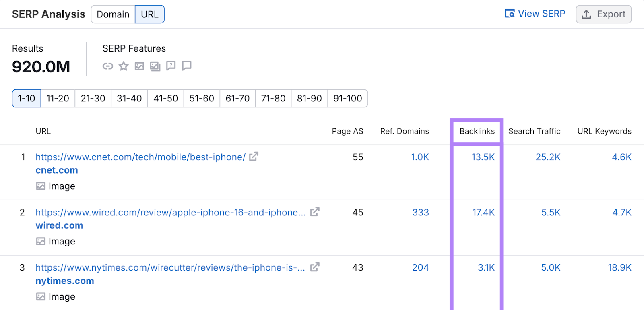Click the Image icon under nytimes.com
The width and height of the screenshot is (644, 310).
click(x=41, y=296)
